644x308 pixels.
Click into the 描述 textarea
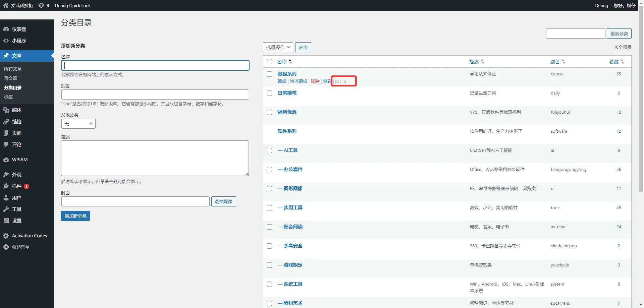pos(155,158)
